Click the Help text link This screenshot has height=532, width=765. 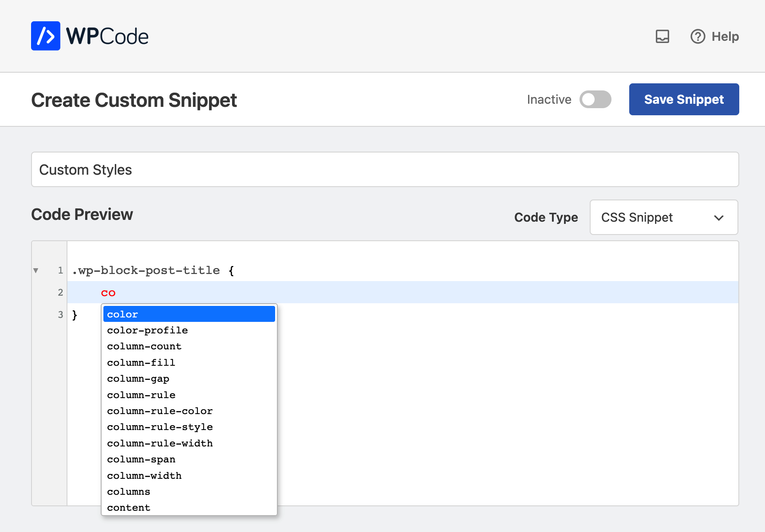click(x=725, y=36)
